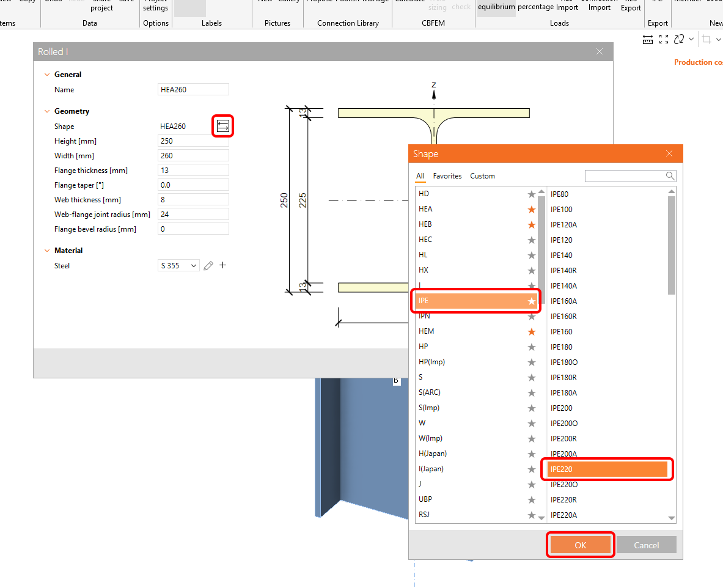Mark HD family as favorite
723x588 pixels.
(531, 194)
